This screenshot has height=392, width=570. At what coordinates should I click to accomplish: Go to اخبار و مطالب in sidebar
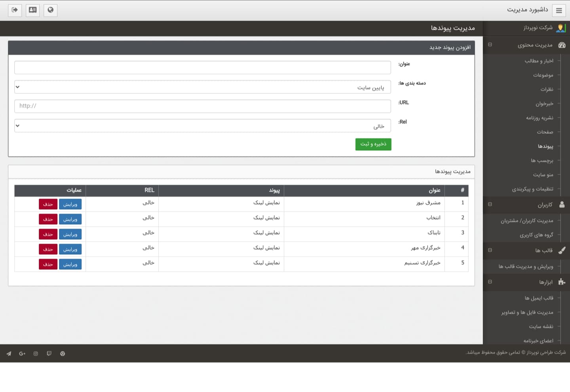539,61
